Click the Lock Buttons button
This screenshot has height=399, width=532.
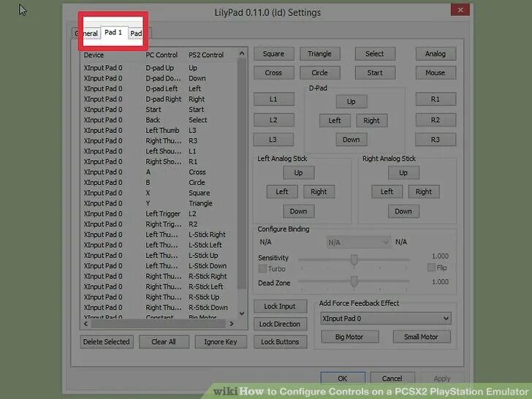(x=281, y=342)
